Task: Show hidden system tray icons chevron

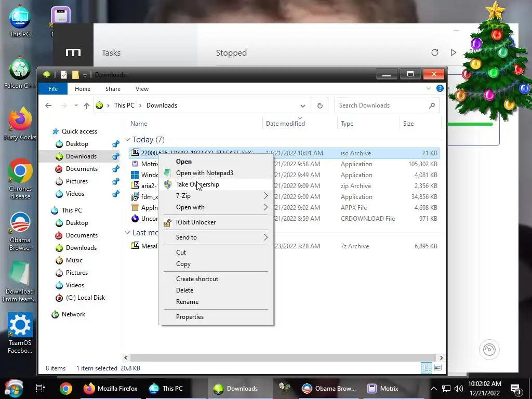Action: (x=434, y=389)
